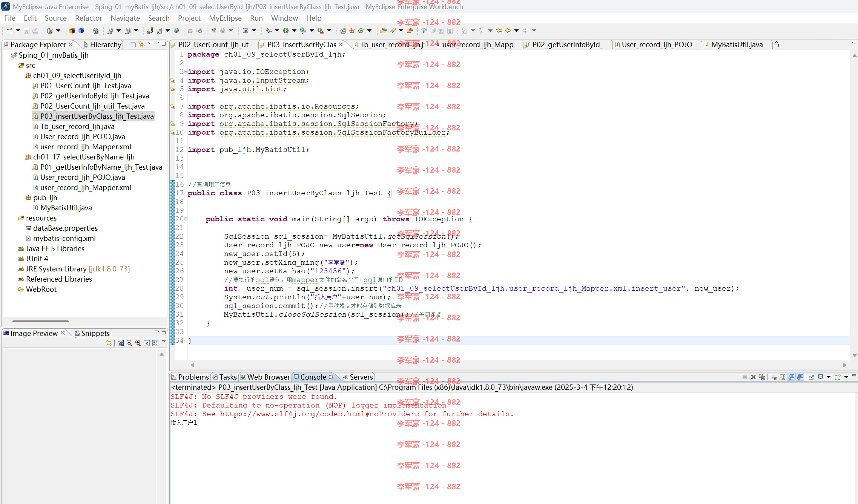Click Collapse All in Package Explorer

point(133,44)
